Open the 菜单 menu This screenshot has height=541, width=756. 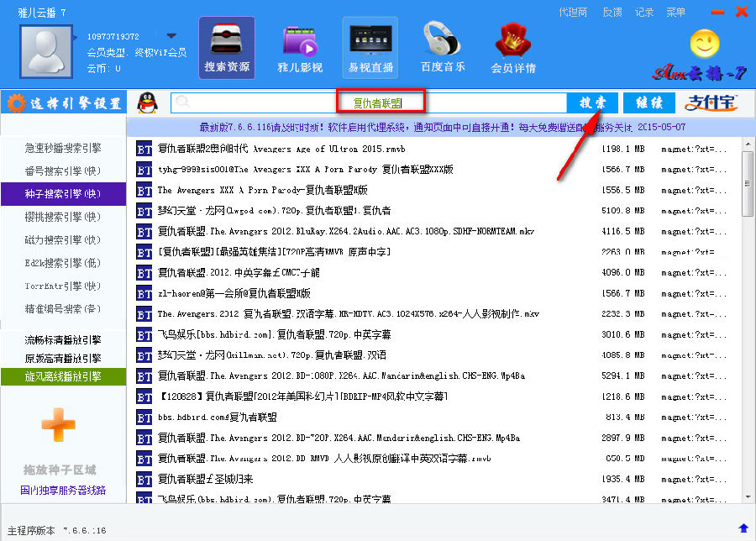tap(675, 13)
